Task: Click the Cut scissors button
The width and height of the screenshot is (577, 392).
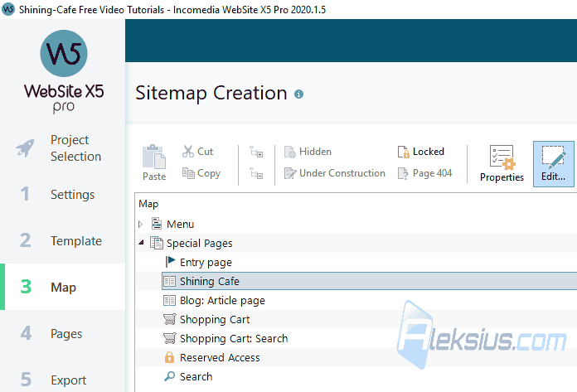Action: [197, 151]
